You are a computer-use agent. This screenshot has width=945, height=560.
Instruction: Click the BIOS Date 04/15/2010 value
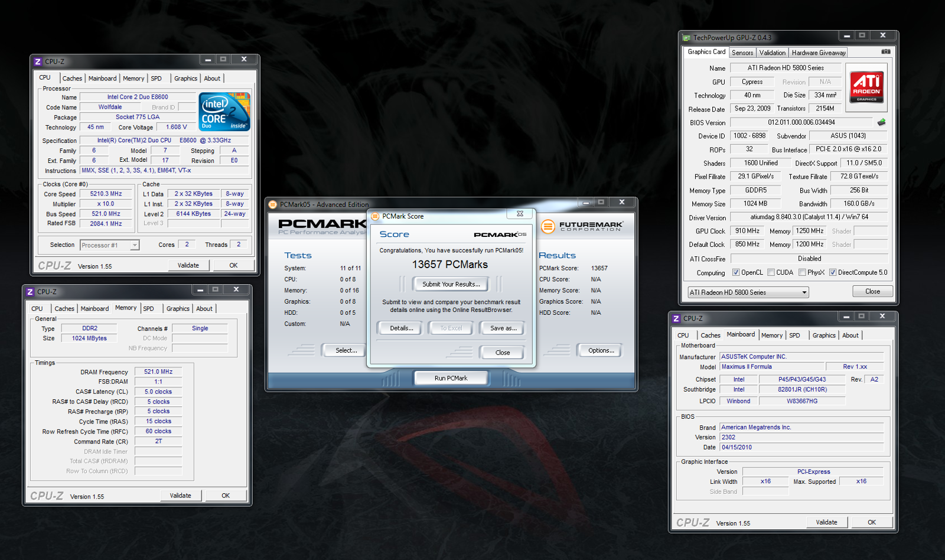coord(801,447)
